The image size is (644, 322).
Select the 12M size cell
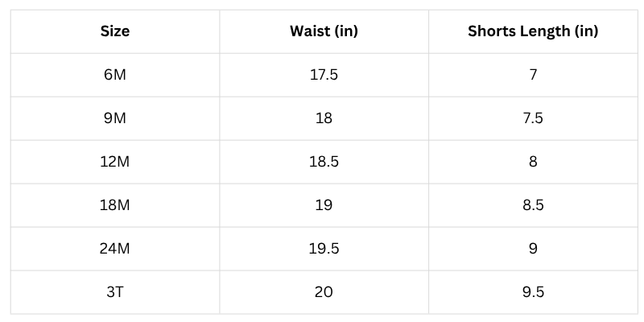(x=115, y=162)
